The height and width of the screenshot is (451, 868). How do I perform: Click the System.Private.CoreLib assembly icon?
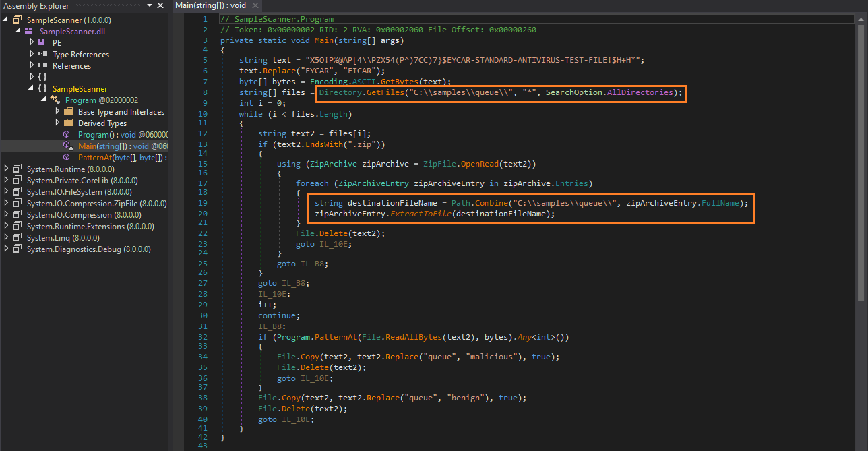point(18,181)
